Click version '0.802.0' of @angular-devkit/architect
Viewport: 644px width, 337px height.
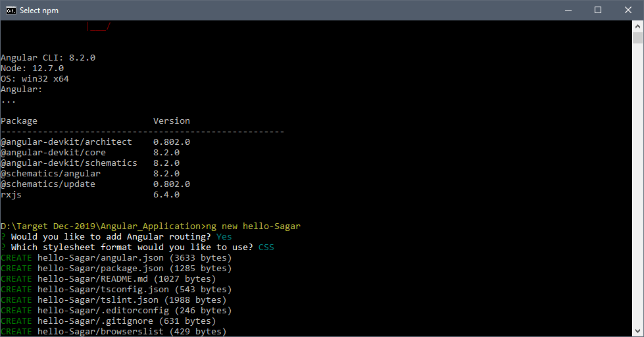pyautogui.click(x=172, y=142)
